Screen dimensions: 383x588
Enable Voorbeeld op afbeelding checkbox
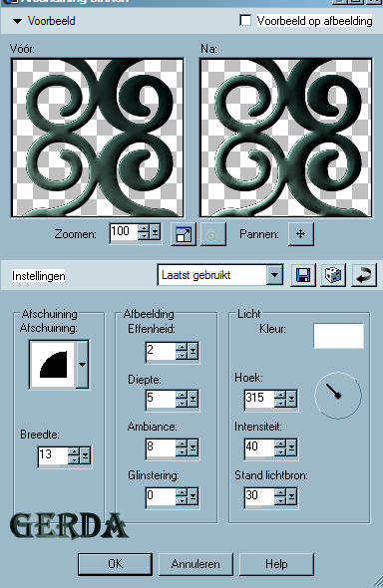click(x=245, y=20)
